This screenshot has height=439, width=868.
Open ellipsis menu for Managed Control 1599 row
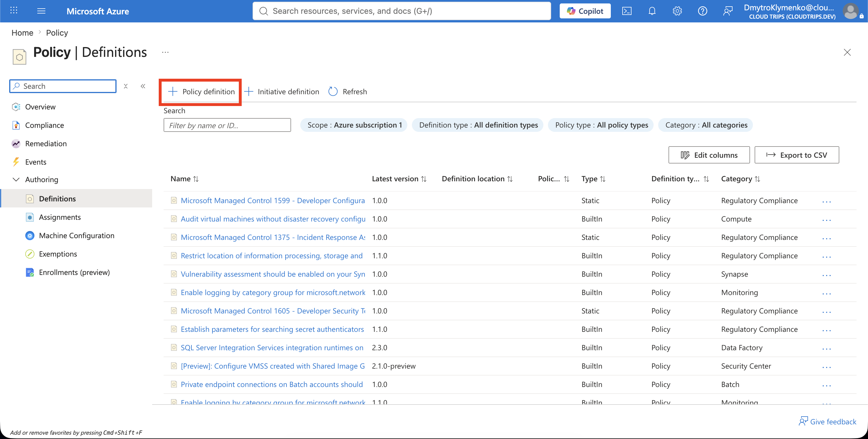tap(827, 202)
